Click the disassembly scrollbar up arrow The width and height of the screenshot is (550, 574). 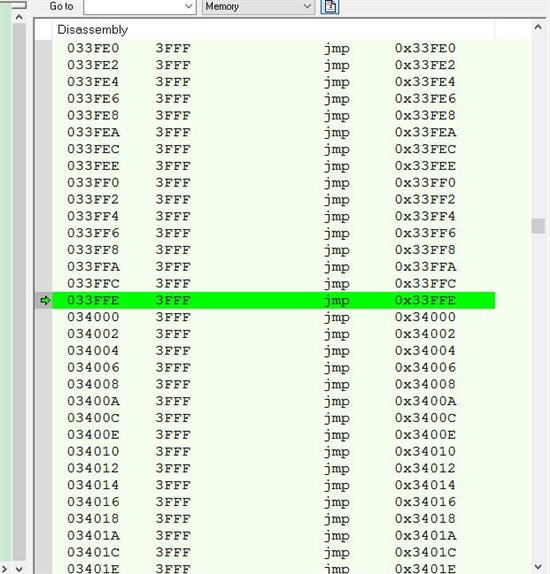538,27
